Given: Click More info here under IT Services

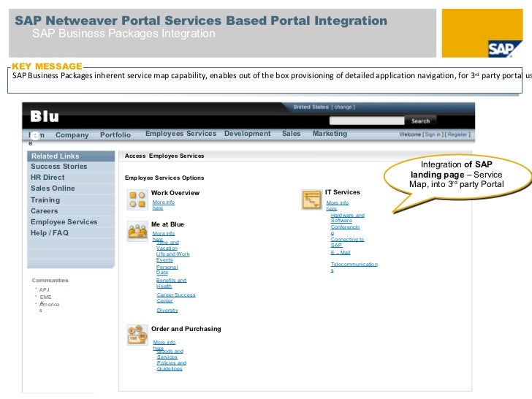Looking at the screenshot, I should tap(338, 205).
